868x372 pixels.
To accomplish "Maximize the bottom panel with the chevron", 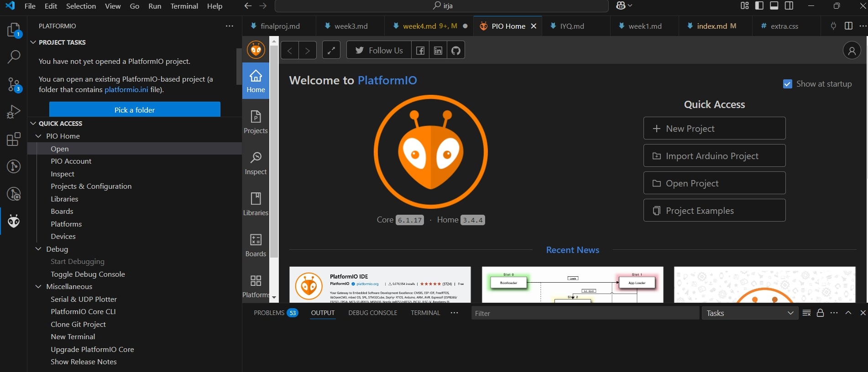I will tap(848, 313).
